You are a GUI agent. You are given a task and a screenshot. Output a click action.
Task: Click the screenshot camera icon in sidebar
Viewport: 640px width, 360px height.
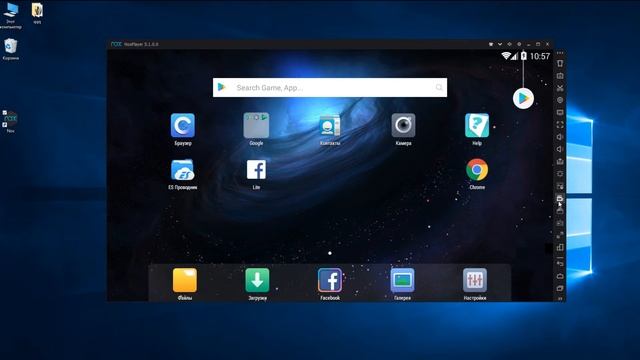[x=560, y=76]
